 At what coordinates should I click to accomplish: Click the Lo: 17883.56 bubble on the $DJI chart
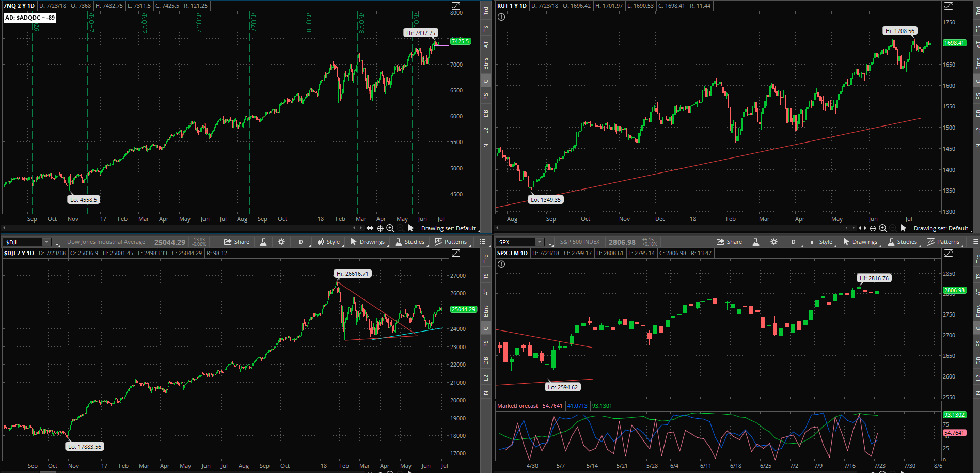tap(85, 446)
